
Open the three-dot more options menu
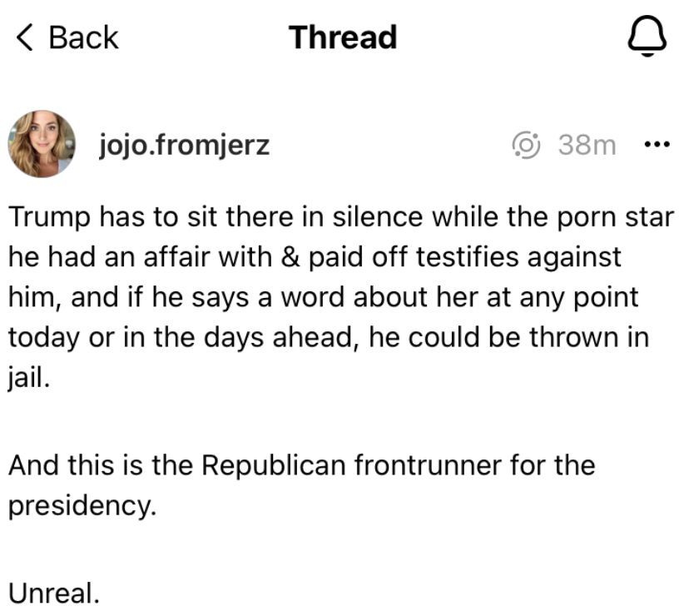tap(657, 145)
